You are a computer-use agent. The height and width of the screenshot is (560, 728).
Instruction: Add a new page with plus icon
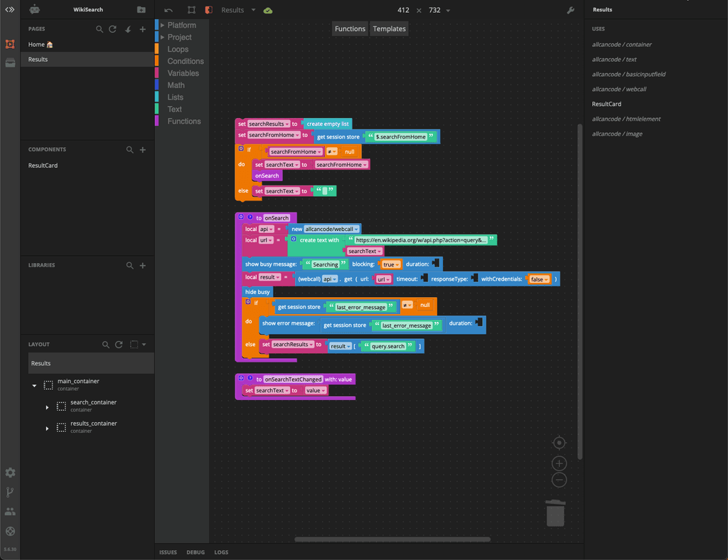[142, 29]
